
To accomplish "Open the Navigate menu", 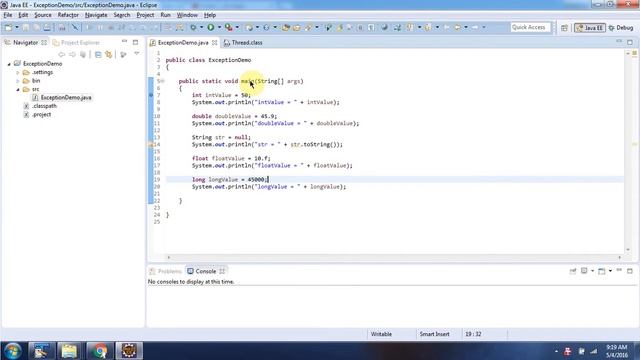I will [96, 15].
